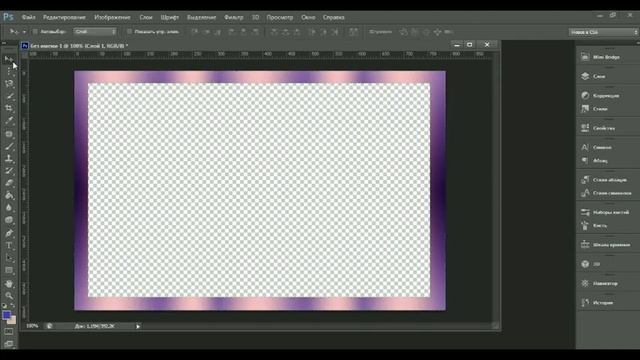This screenshot has height=360, width=640.
Task: Open the Выделение menu
Action: tap(201, 17)
